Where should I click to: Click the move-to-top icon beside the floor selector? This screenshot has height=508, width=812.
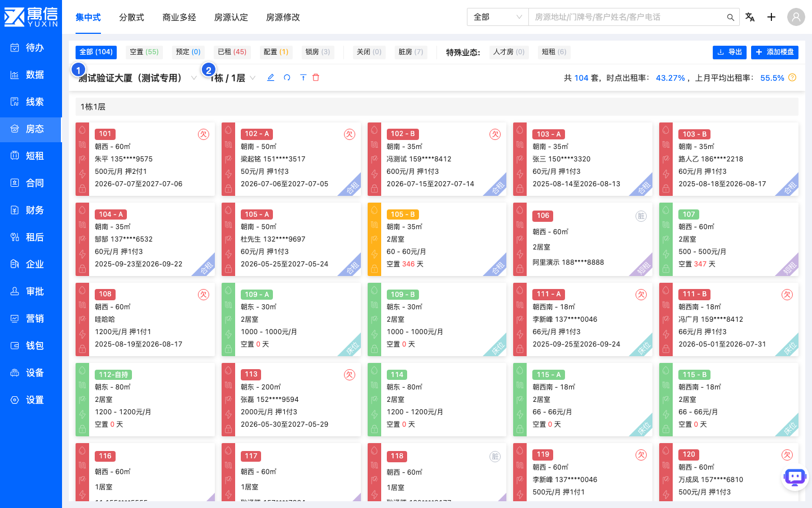[303, 77]
